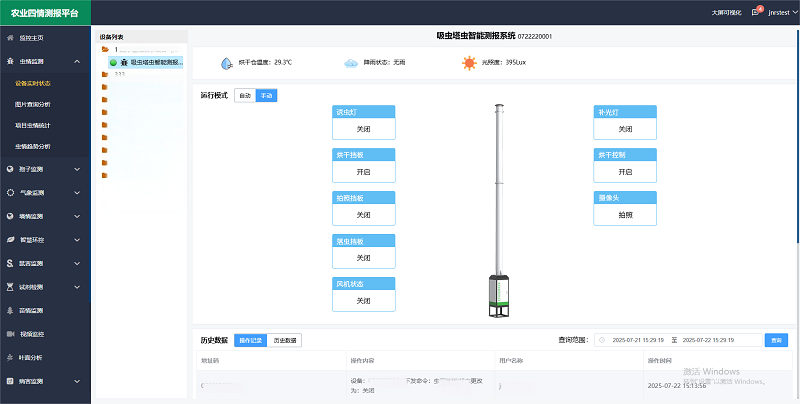The image size is (800, 404).
Task: Click the blue 查询 button
Action: [776, 340]
